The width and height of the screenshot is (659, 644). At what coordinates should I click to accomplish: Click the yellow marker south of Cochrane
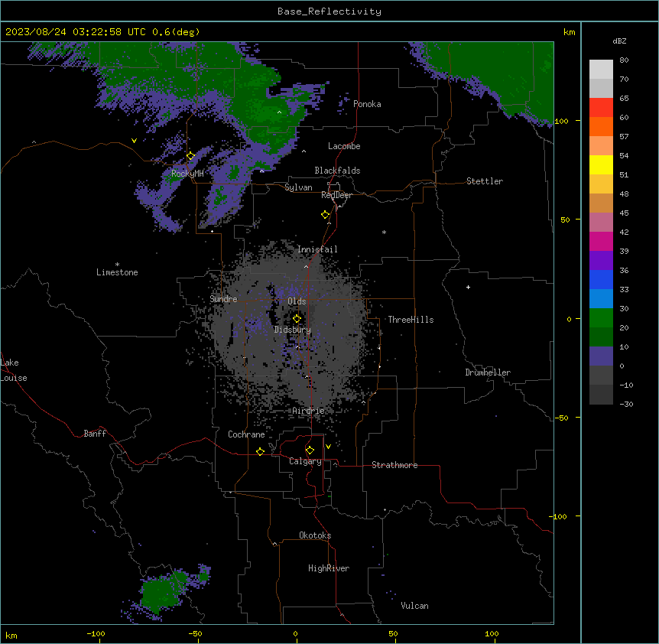[x=260, y=451]
